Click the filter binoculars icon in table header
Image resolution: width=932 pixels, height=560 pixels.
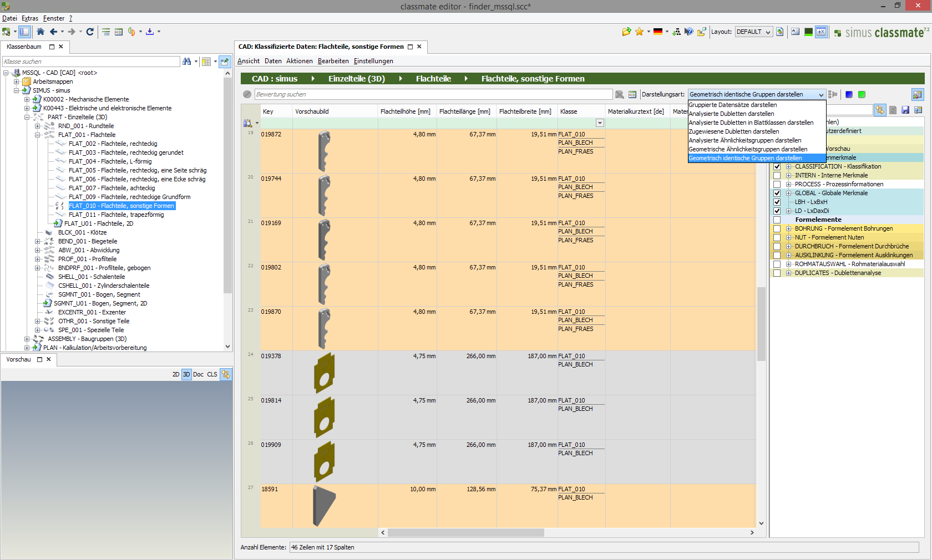tap(247, 123)
